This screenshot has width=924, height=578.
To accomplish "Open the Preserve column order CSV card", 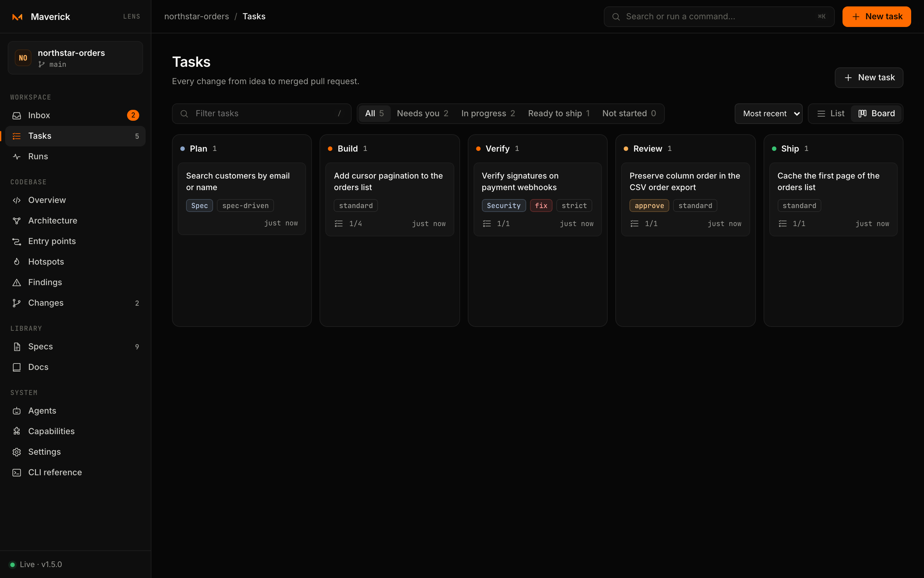I will 685,199.
